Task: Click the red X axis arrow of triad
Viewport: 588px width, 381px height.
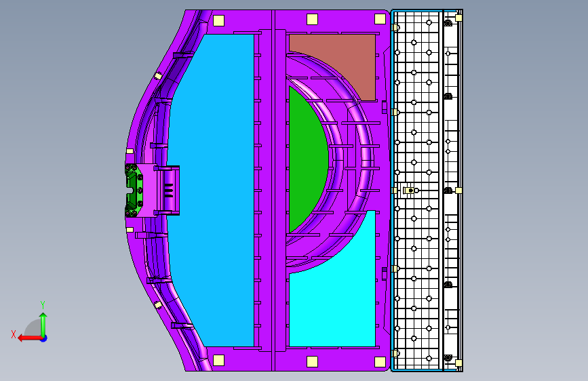Action: point(29,338)
